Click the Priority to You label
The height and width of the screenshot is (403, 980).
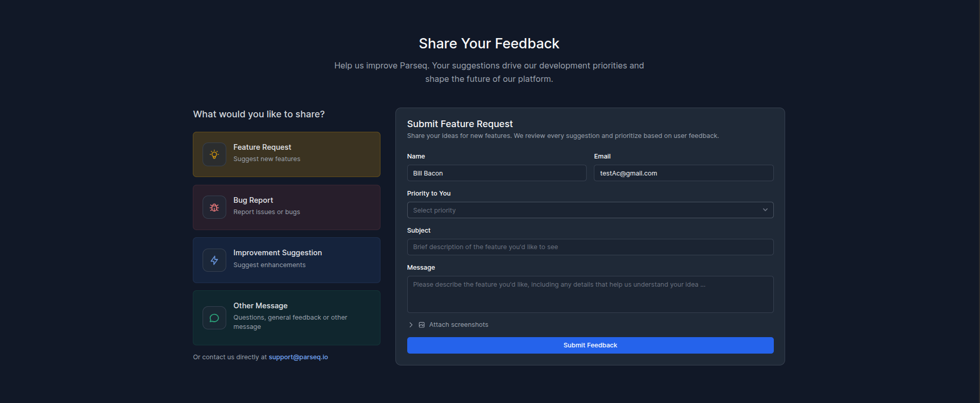tap(429, 194)
